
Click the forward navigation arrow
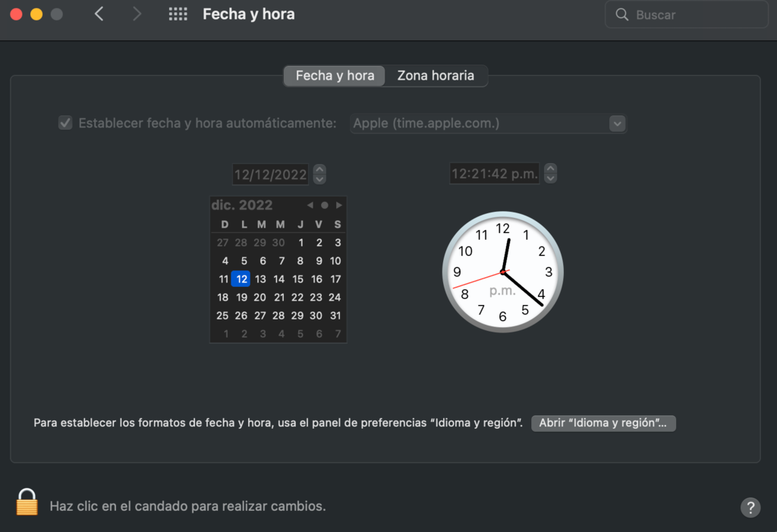coord(136,14)
